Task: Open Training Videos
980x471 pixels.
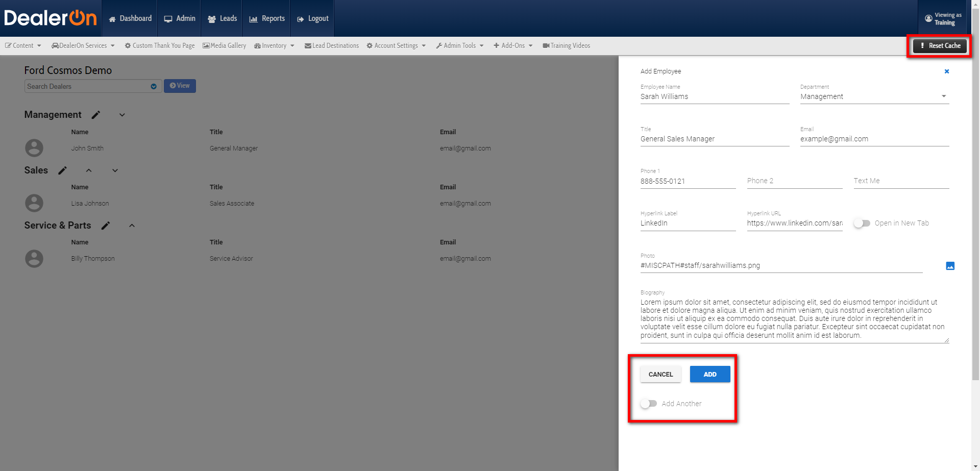Action: (x=566, y=45)
